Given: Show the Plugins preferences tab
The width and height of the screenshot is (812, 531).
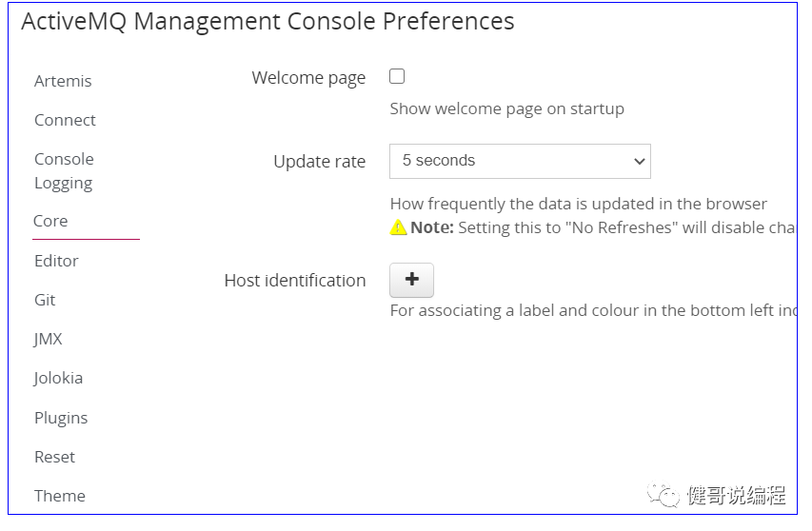Looking at the screenshot, I should coord(61,418).
